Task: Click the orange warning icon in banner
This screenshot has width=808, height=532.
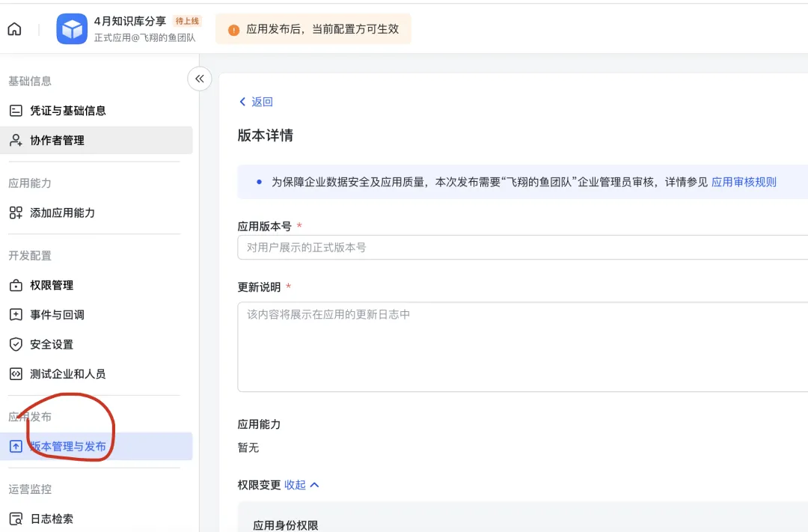Action: coord(234,30)
